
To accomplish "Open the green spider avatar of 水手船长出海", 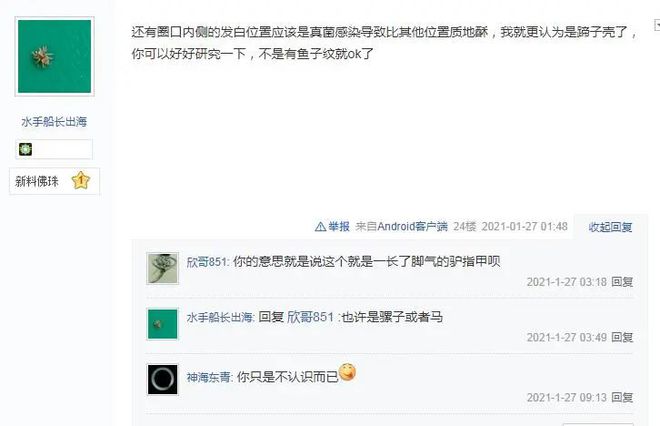I will pos(54,56).
